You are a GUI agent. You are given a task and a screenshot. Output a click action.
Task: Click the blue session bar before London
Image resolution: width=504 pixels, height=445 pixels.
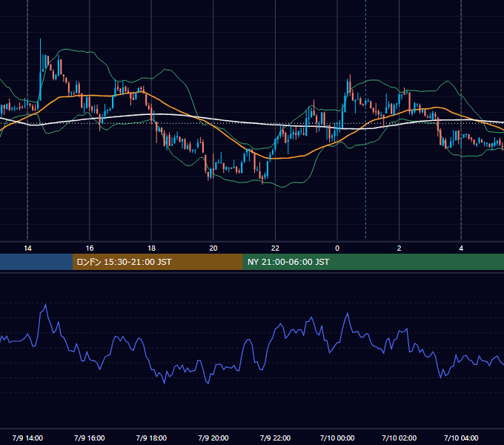[x=36, y=262]
